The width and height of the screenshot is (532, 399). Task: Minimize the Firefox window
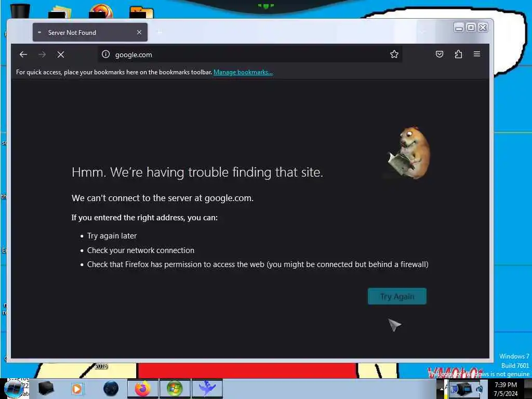pos(459,28)
